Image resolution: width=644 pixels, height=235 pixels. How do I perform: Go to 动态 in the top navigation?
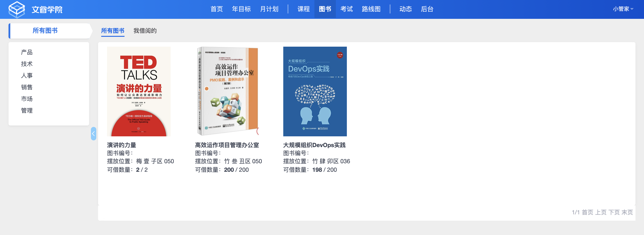(406, 9)
